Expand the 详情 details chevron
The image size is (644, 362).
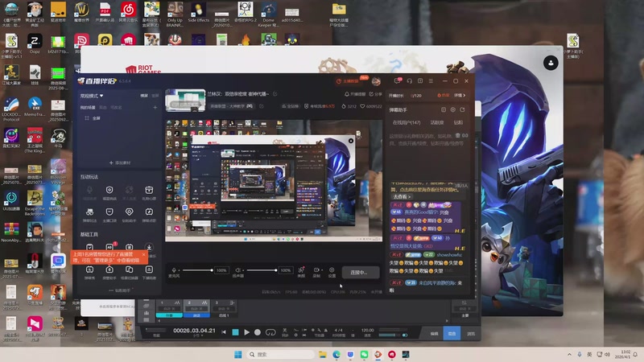(x=460, y=95)
